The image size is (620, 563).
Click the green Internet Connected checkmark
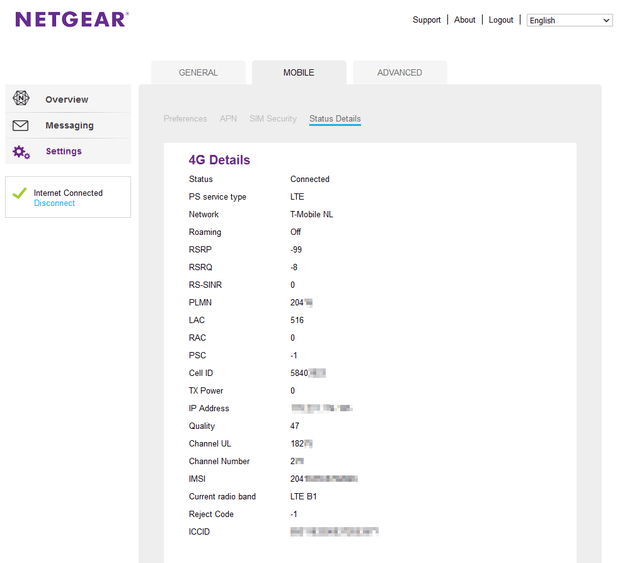click(19, 193)
